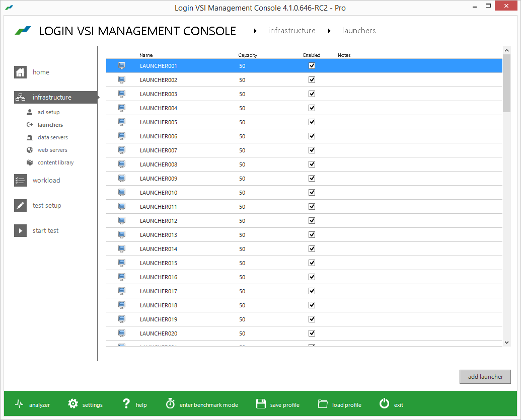
Task: Click the analyzer pulse icon
Action: pos(19,404)
